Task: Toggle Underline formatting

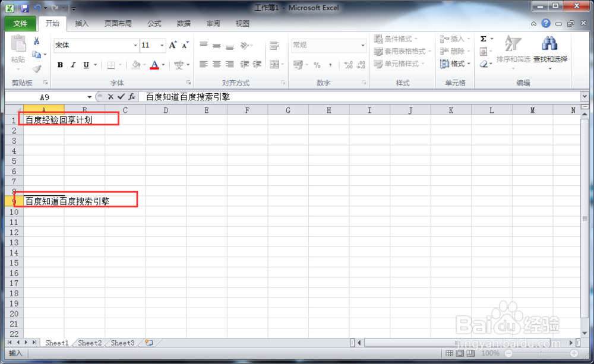Action: tap(86, 65)
